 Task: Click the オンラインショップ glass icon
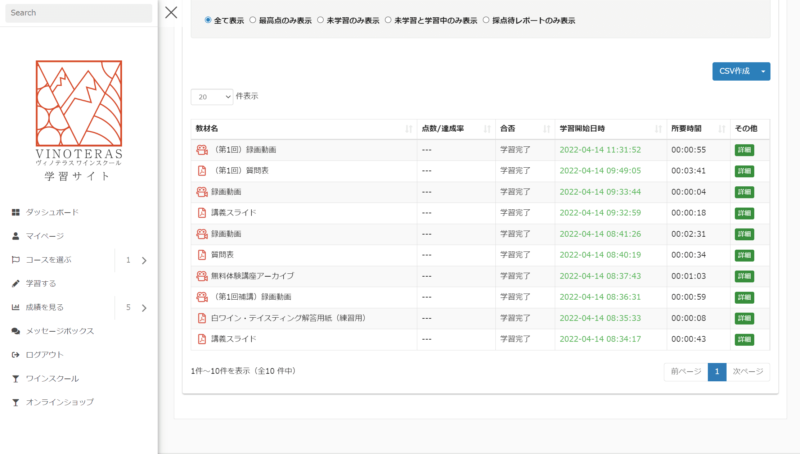15,402
